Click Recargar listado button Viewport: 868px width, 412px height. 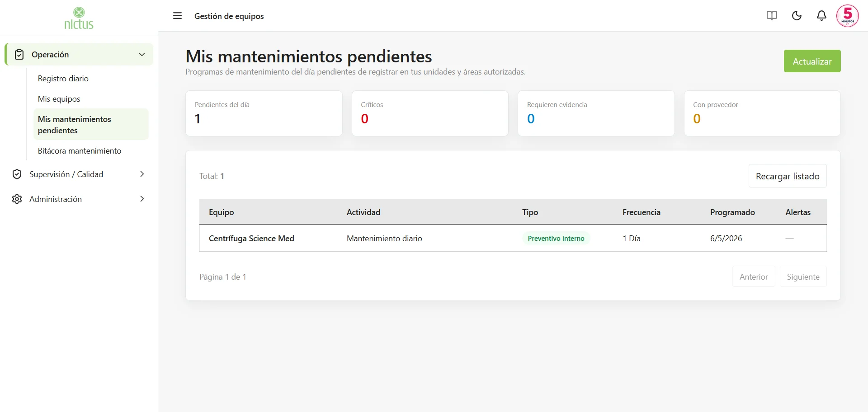pos(788,176)
